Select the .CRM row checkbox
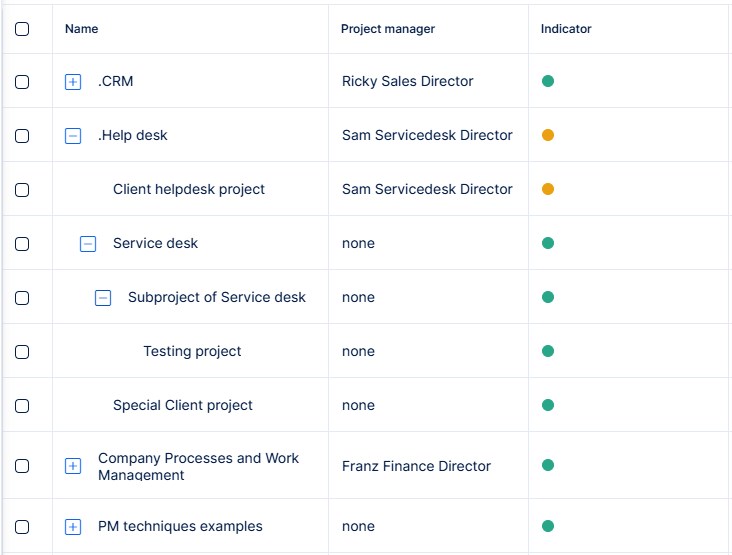This screenshot has height=555, width=732. [x=22, y=82]
